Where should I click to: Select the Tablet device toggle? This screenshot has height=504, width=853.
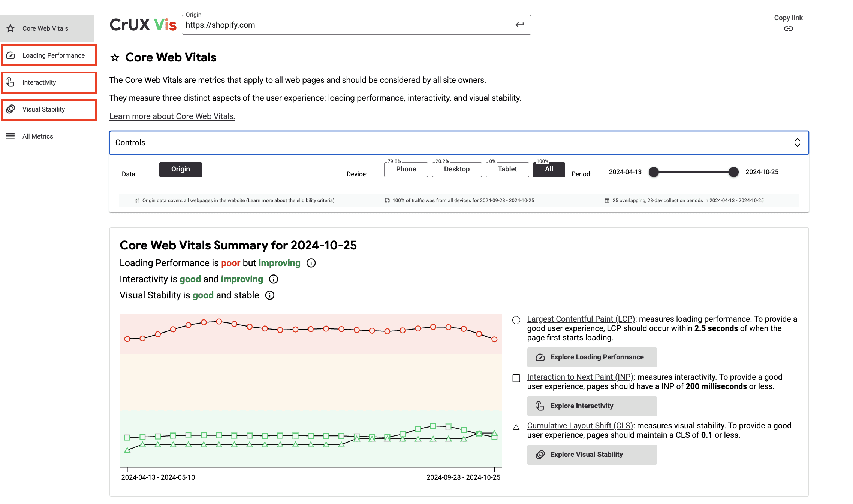click(507, 169)
